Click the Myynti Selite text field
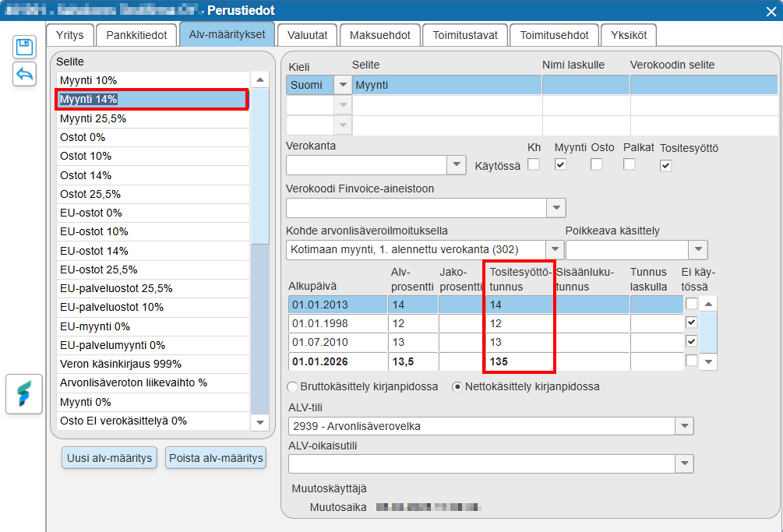 point(447,85)
